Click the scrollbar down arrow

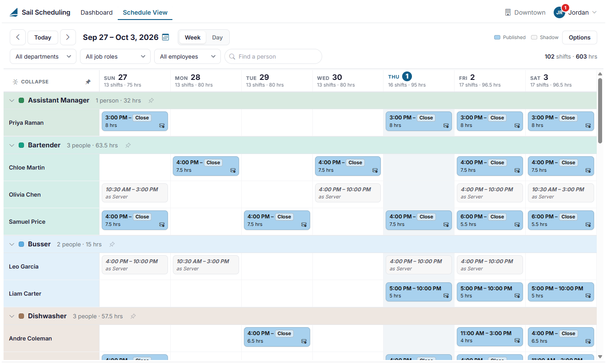click(x=600, y=356)
